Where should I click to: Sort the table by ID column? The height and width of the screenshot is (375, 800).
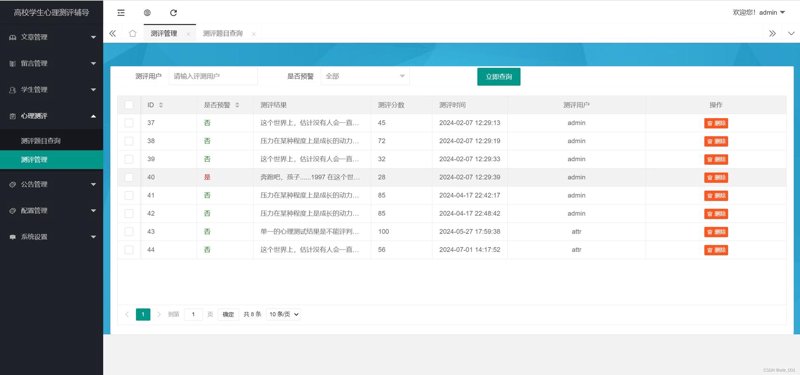[161, 105]
